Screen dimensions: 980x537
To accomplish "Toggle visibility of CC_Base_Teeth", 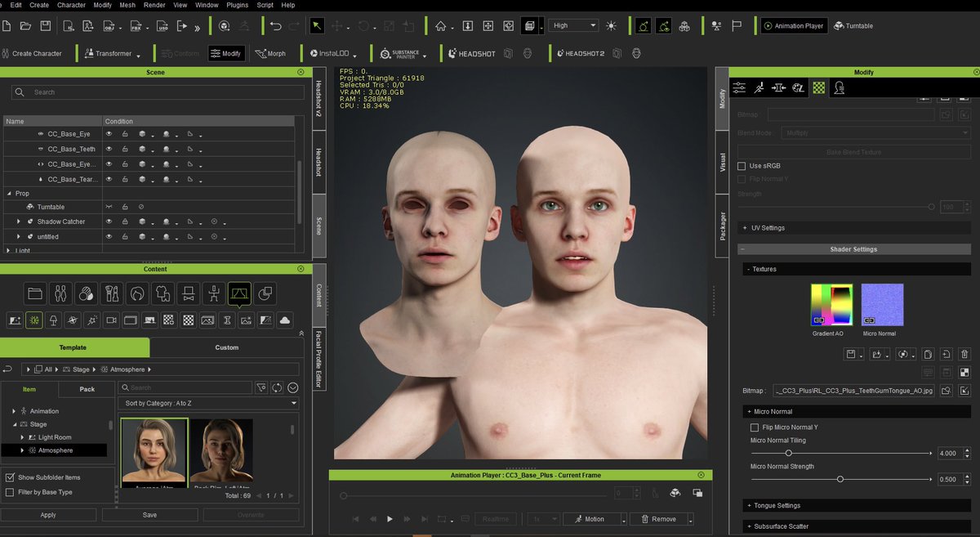I will coord(109,149).
